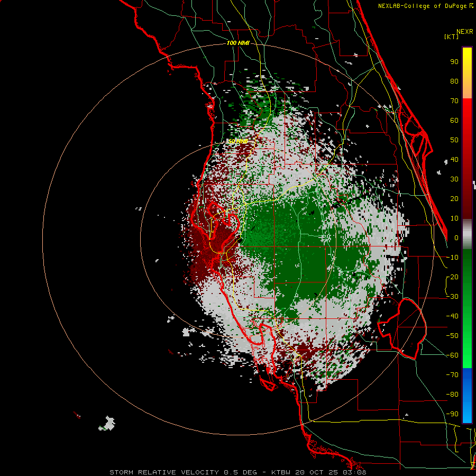Click the 0 knot scale label
The image size is (476, 476).
pos(456,237)
